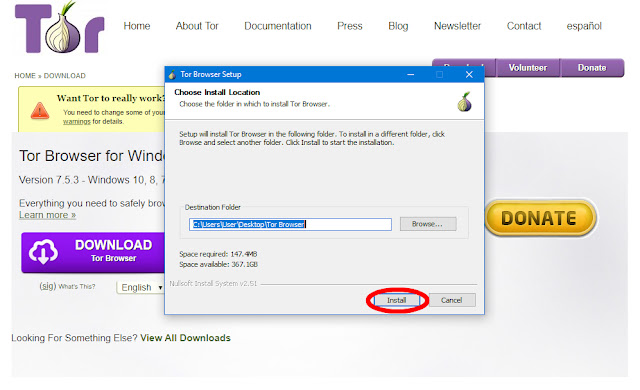Cancel the Tor Browser setup
This screenshot has width=640, height=390.
(x=451, y=300)
